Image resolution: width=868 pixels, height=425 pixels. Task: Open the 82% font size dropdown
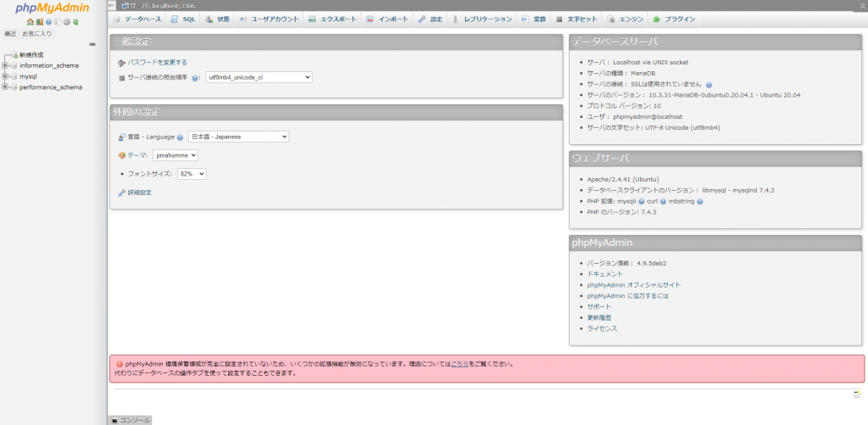[x=192, y=174]
